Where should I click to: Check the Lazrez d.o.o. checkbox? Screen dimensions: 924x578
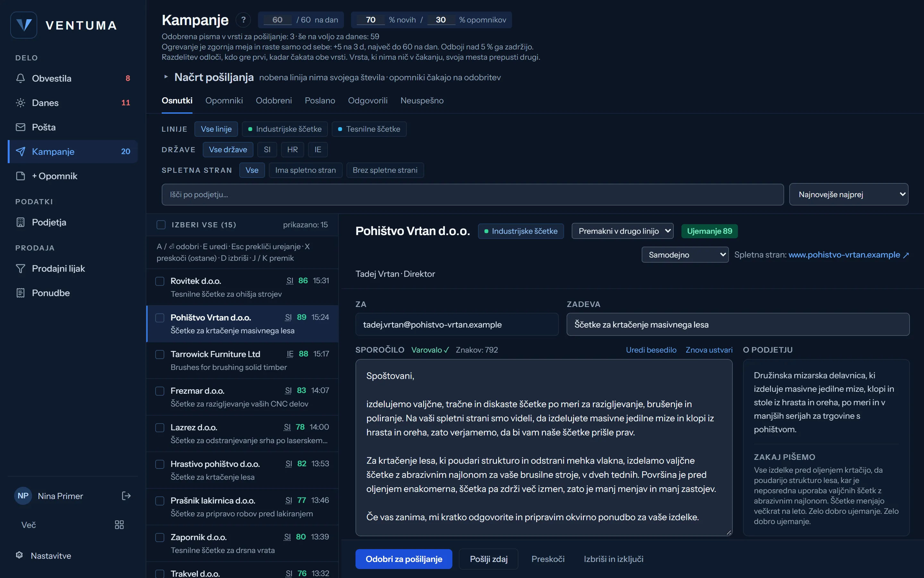tap(160, 428)
